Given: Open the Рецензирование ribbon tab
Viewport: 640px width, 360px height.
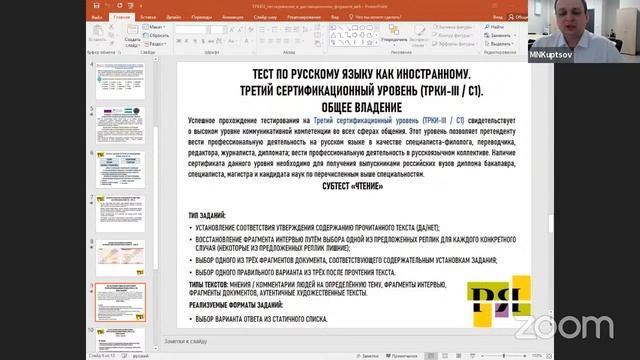Looking at the screenshot, I should [304, 17].
